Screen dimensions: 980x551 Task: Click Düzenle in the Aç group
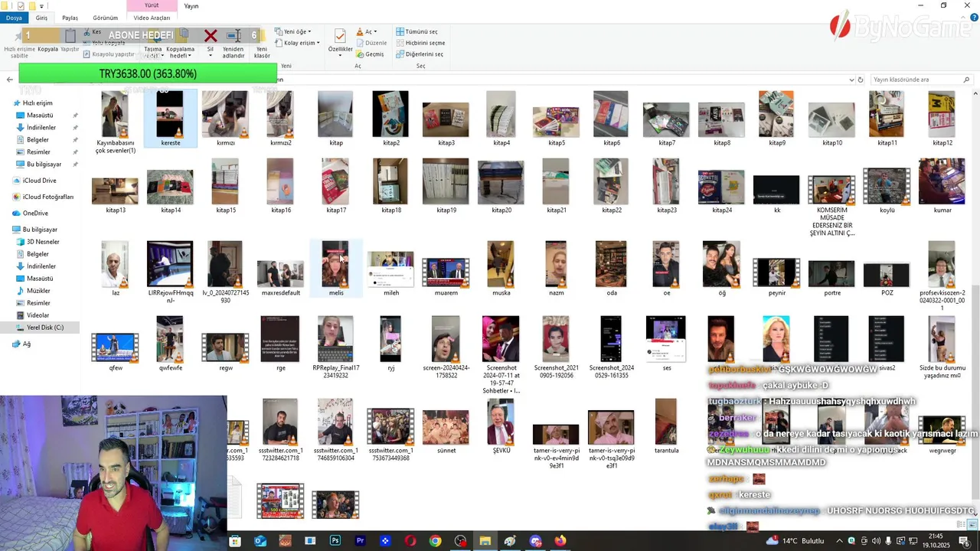tap(371, 43)
